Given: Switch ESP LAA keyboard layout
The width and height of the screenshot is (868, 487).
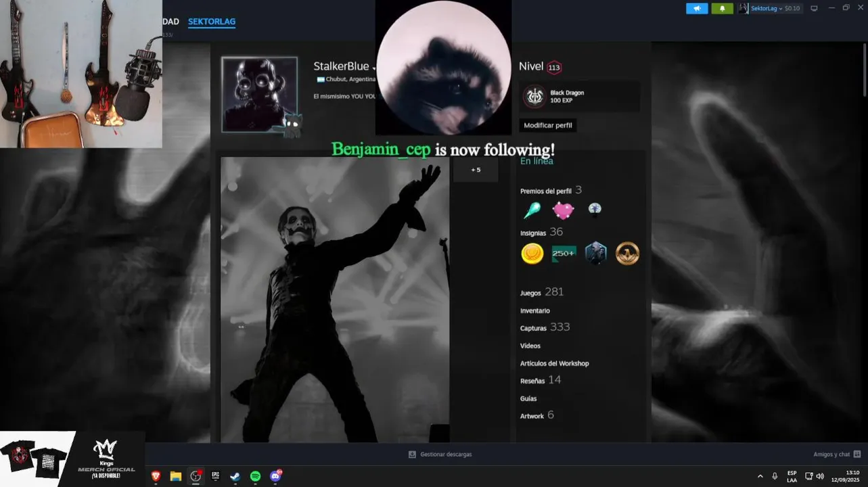Looking at the screenshot, I should (792, 476).
